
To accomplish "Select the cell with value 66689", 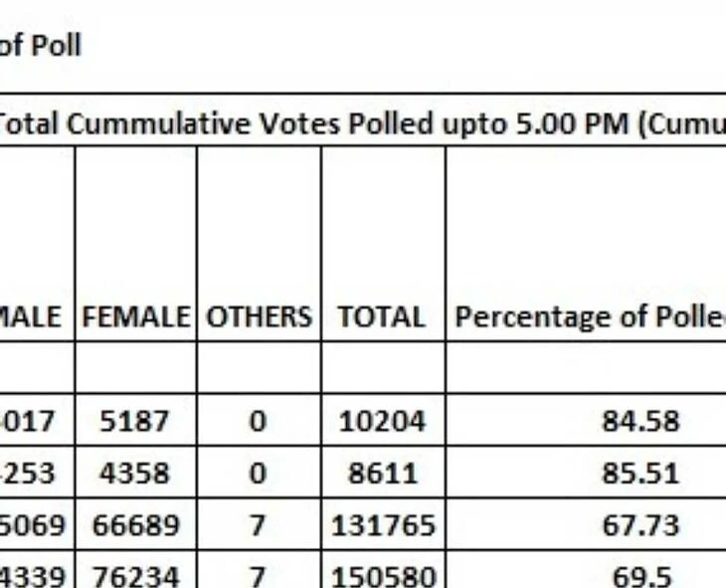I will (135, 524).
